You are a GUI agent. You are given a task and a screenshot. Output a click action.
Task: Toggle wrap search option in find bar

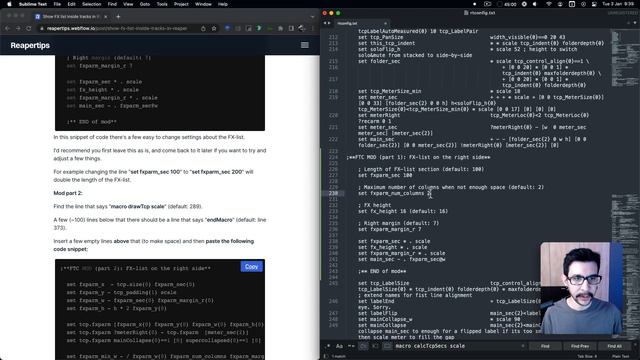coord(363,346)
